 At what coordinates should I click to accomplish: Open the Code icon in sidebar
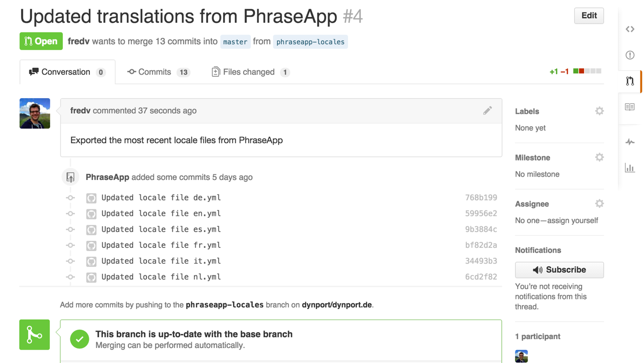(630, 29)
